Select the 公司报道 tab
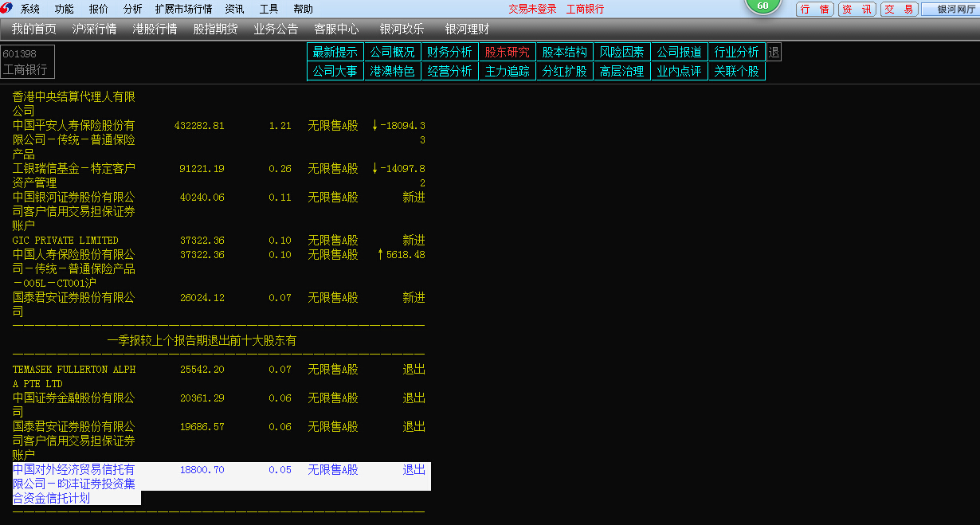 [680, 52]
